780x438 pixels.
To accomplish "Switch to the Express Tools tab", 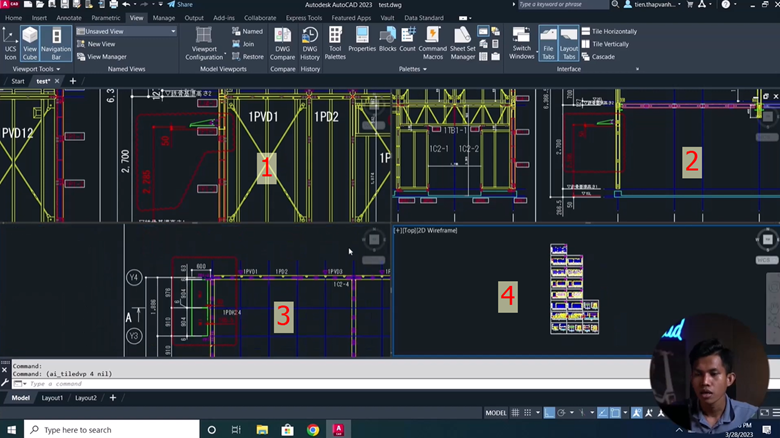I will click(303, 17).
